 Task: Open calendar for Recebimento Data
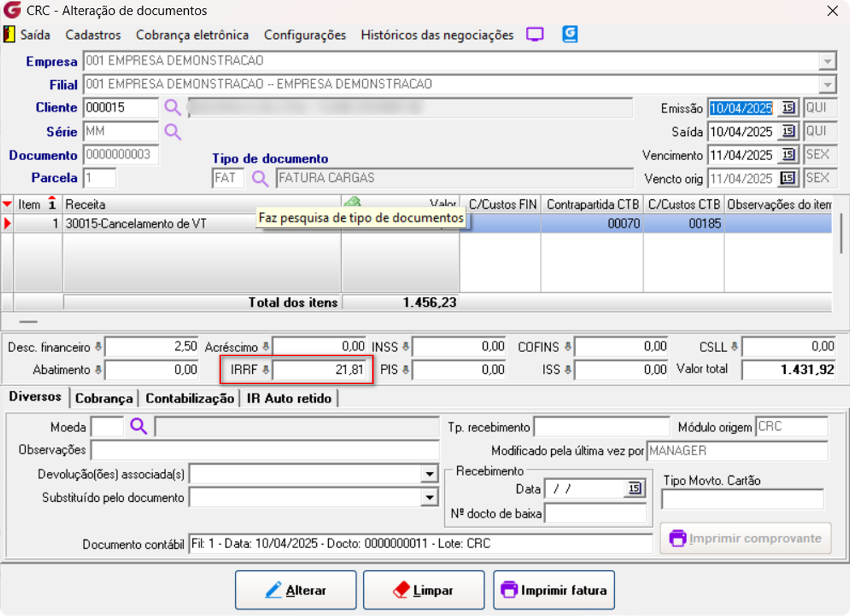tap(634, 489)
